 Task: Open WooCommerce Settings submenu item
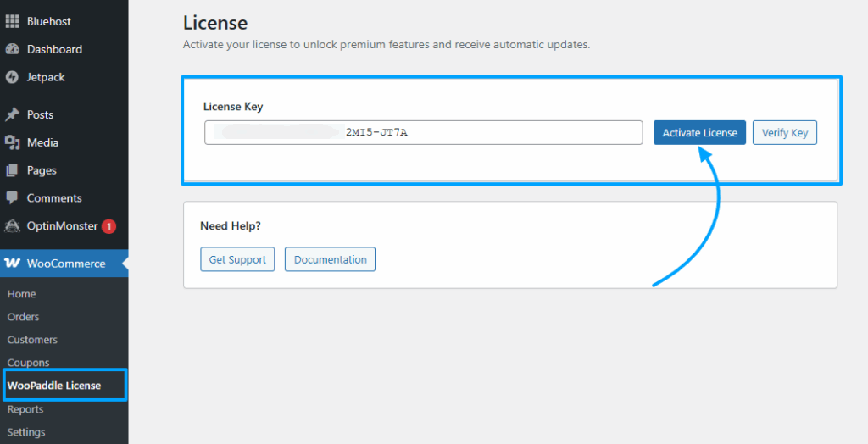pyautogui.click(x=26, y=432)
